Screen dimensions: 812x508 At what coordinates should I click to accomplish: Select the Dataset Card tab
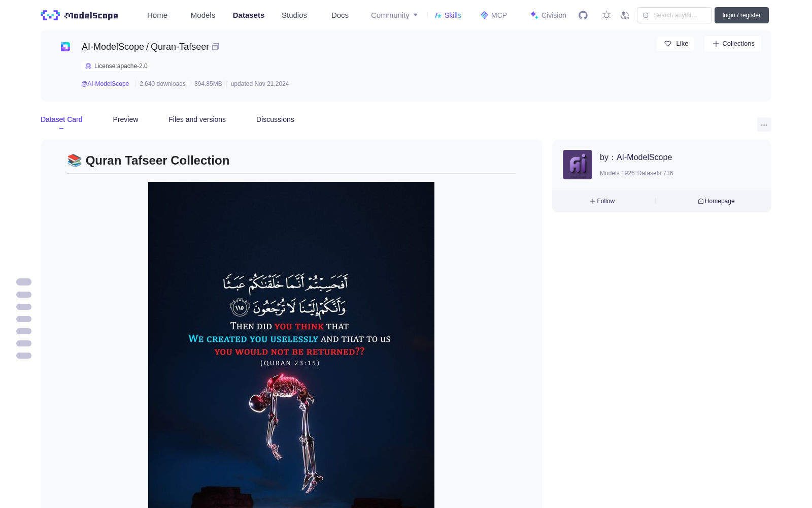[x=61, y=119]
